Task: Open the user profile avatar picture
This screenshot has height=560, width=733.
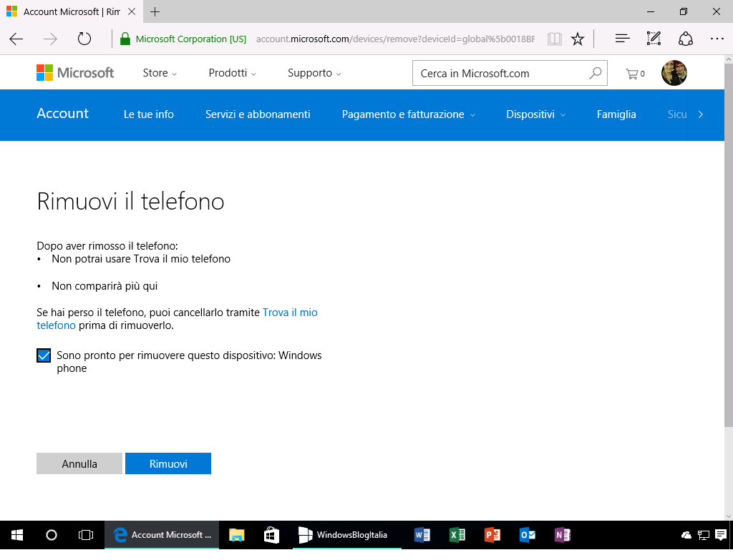Action: pyautogui.click(x=674, y=73)
